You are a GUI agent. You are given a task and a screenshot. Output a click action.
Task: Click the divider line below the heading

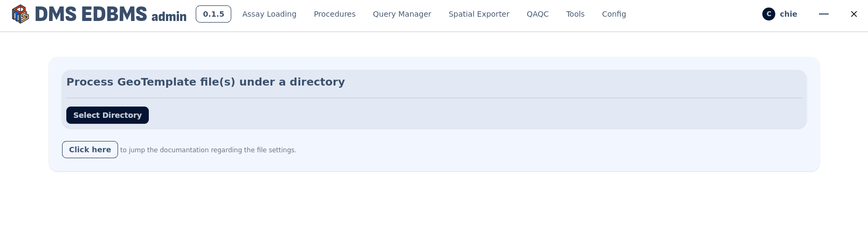(434, 98)
